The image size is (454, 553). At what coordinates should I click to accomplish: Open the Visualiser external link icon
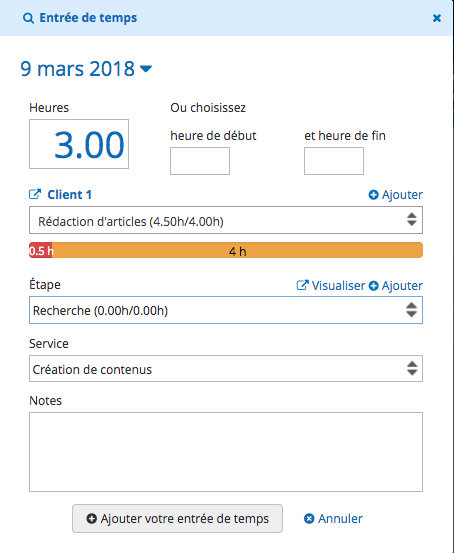tap(302, 285)
